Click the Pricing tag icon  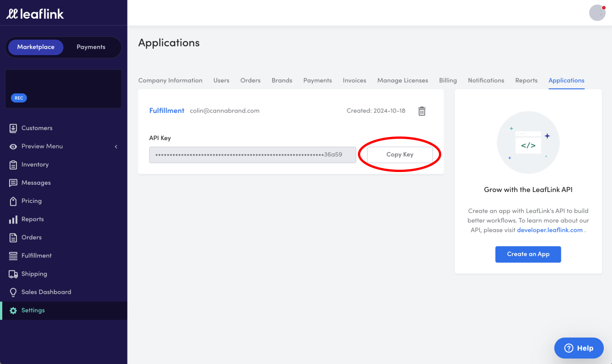(13, 201)
